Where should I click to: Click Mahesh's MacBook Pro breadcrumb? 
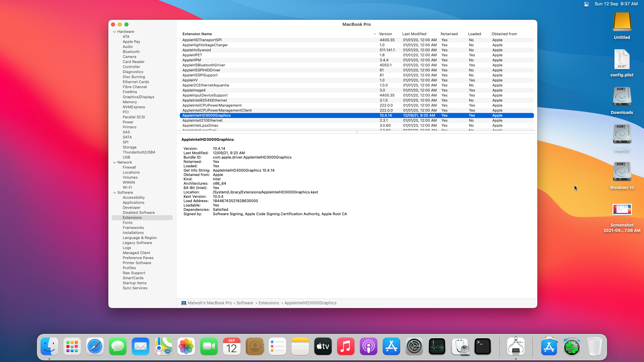coord(210,303)
